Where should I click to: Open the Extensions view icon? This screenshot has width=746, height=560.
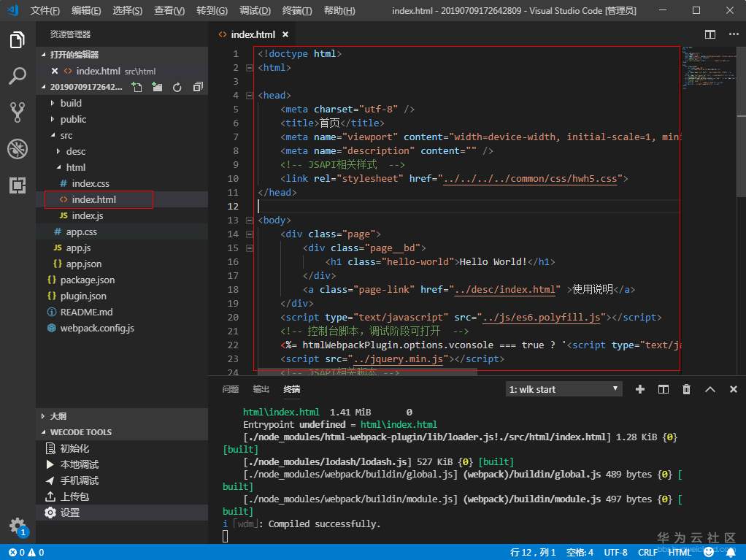[18, 185]
